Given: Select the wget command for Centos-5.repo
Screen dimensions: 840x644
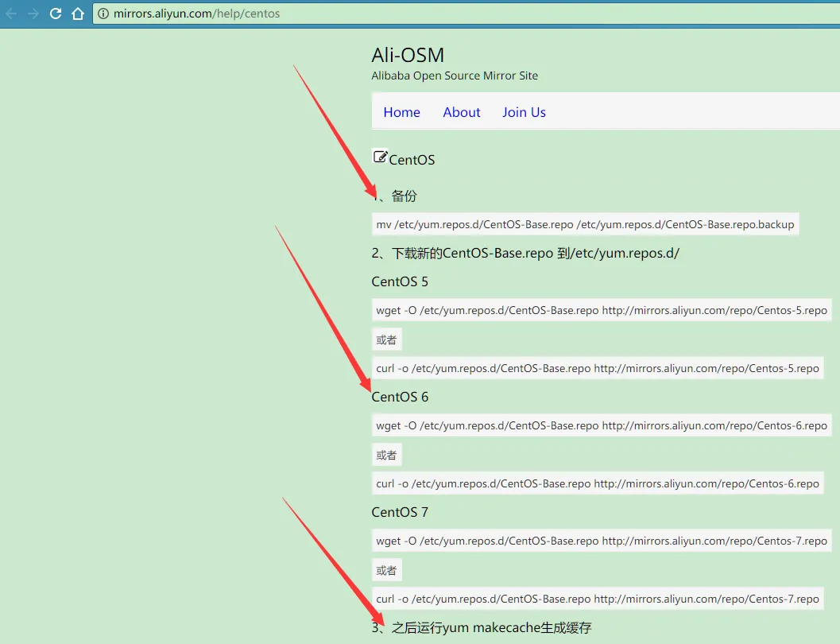Looking at the screenshot, I should click(x=602, y=310).
